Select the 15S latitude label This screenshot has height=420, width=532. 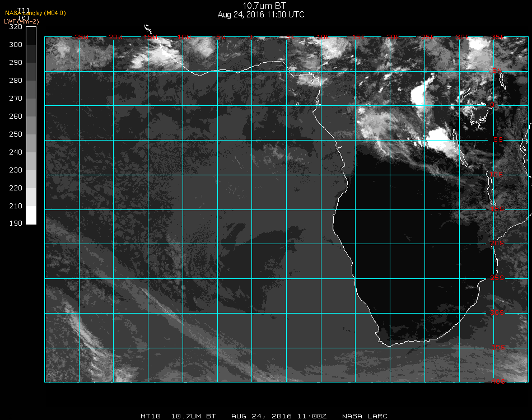(497, 209)
